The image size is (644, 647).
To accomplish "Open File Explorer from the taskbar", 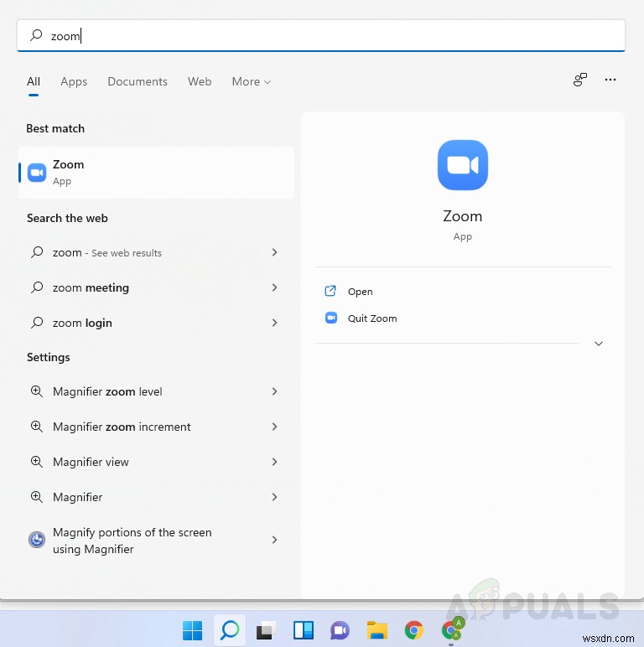I will [x=377, y=630].
